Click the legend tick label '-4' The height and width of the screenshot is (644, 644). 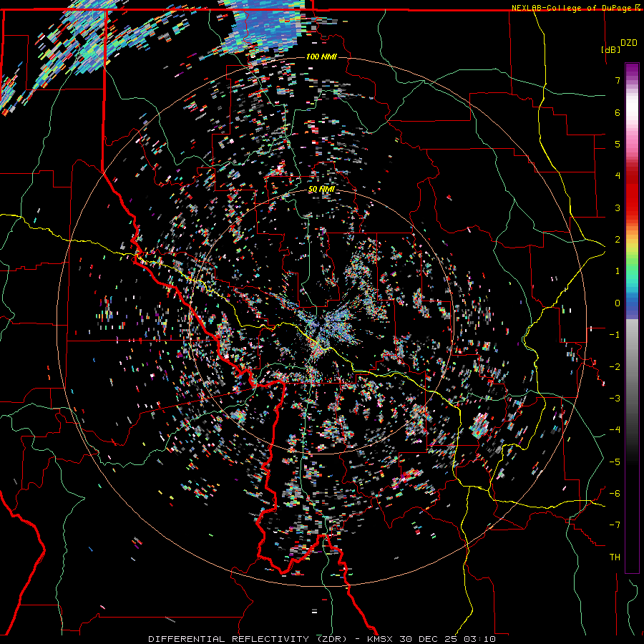(615, 429)
